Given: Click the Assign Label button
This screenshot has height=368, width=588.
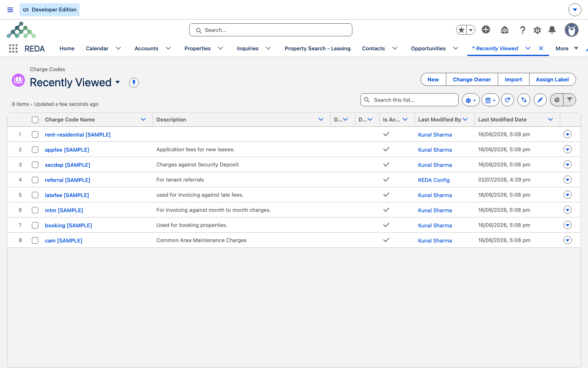Looking at the screenshot, I should coord(552,79).
